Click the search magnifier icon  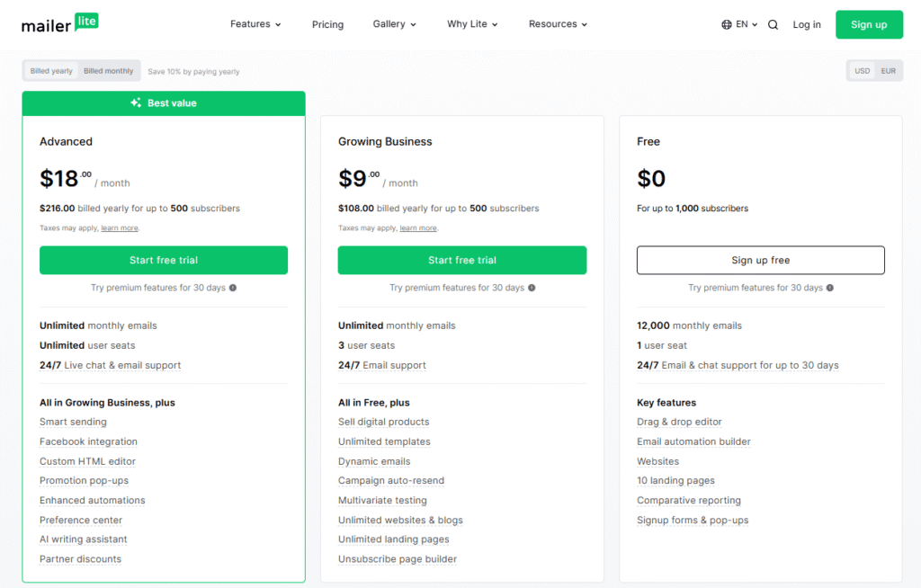pyautogui.click(x=773, y=24)
